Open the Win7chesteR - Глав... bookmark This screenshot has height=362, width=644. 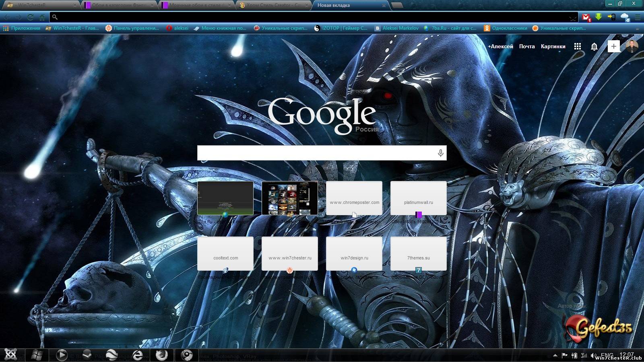click(72, 28)
